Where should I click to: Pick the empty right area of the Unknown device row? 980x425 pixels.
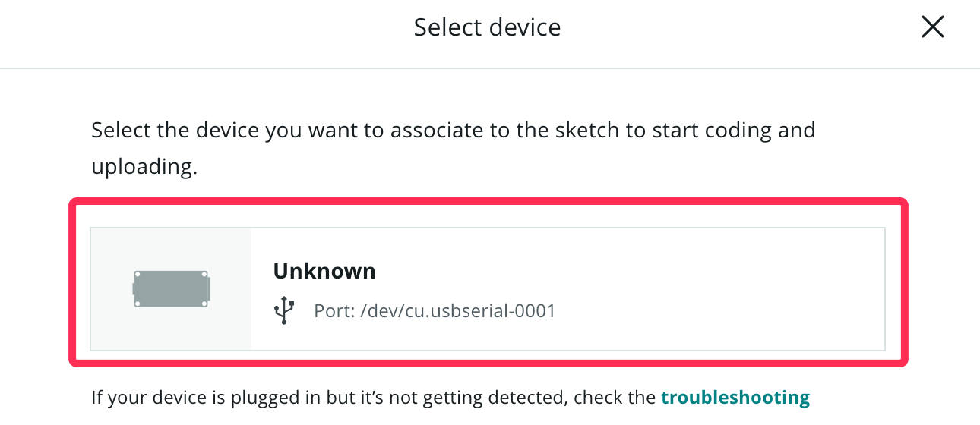point(722,289)
